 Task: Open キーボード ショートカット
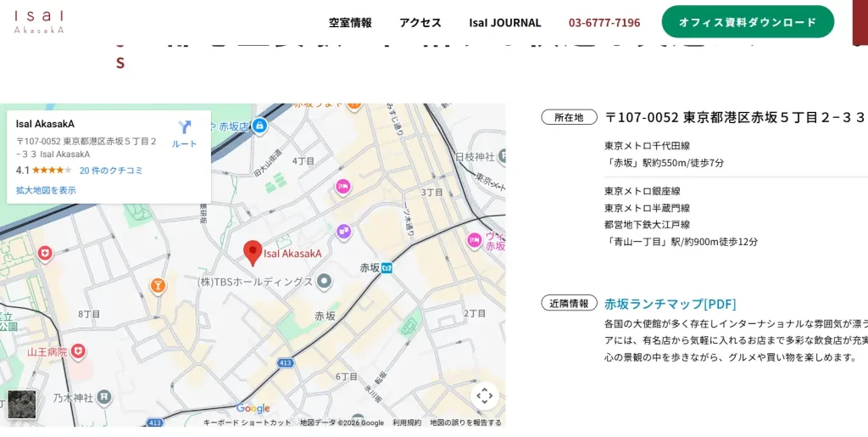247,423
